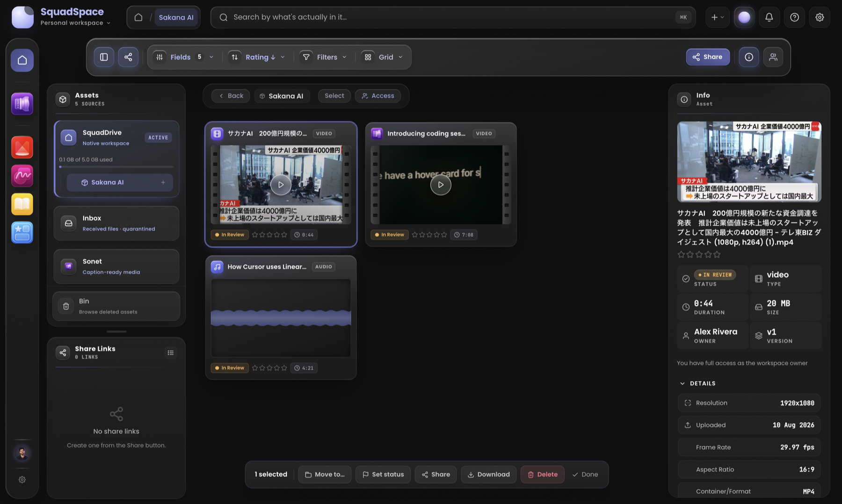Open the Fields dropdown
This screenshot has height=504, width=842.
click(x=183, y=57)
